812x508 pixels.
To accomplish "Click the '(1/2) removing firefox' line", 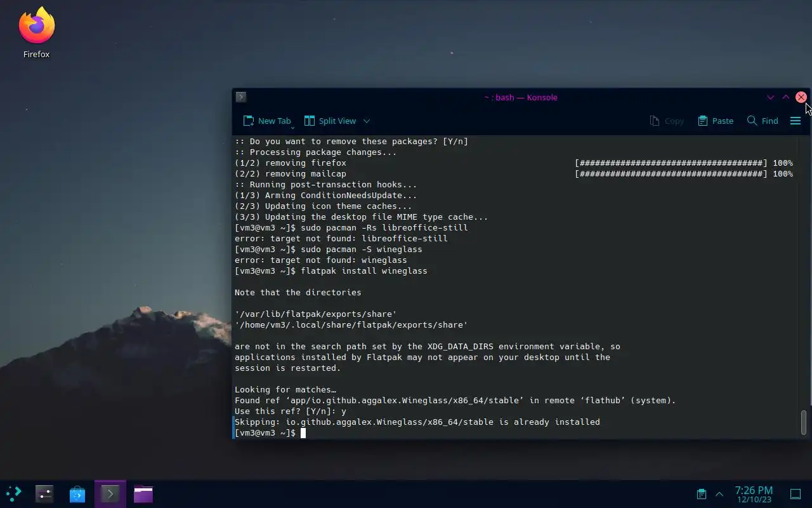I will coord(291,163).
